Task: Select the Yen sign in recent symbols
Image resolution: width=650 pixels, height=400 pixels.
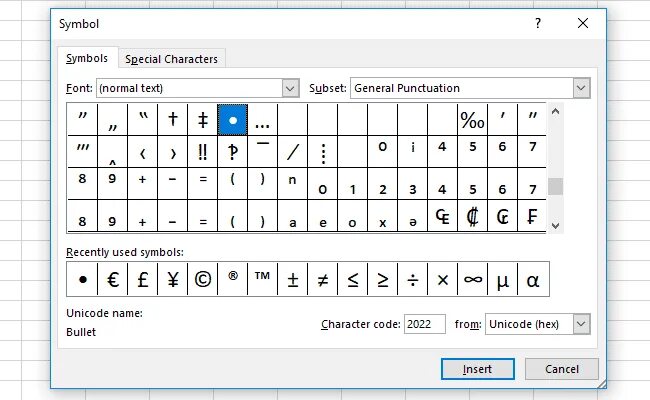Action: (172, 280)
